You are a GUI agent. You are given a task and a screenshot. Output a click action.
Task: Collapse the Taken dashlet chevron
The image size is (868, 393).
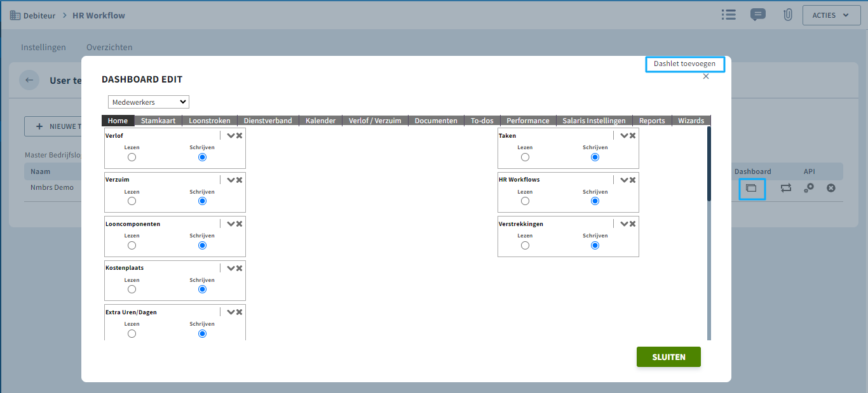point(624,135)
